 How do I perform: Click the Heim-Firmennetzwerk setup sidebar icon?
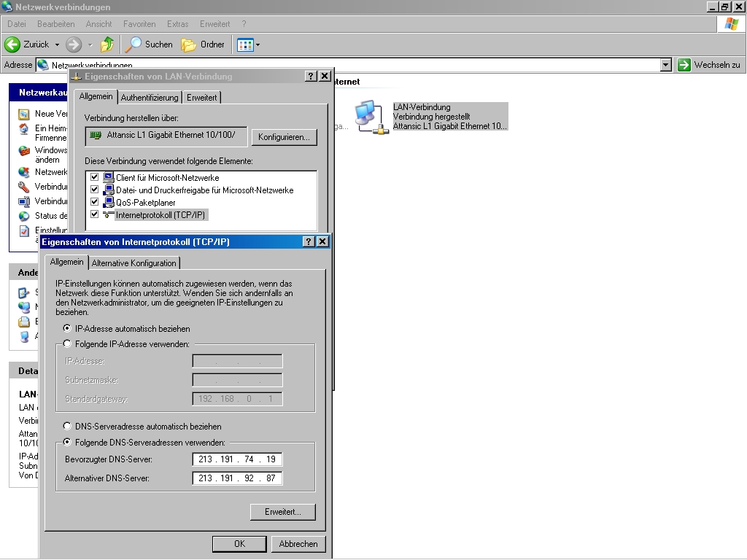(x=24, y=130)
